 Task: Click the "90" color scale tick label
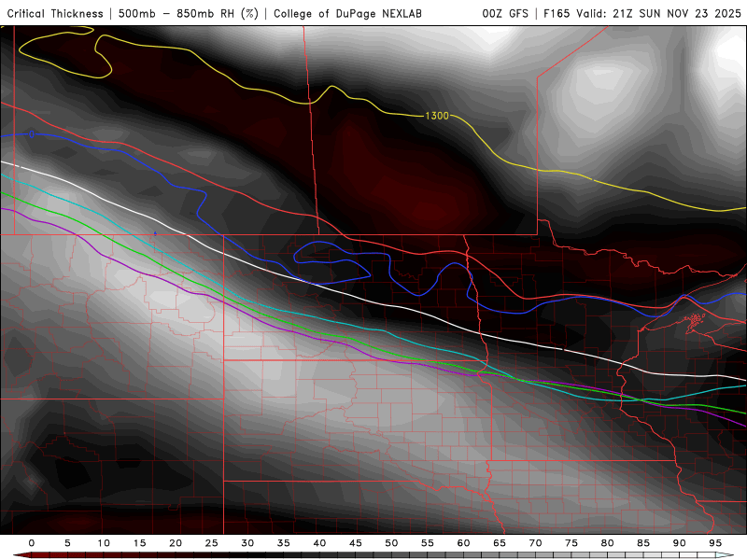[x=680, y=543]
